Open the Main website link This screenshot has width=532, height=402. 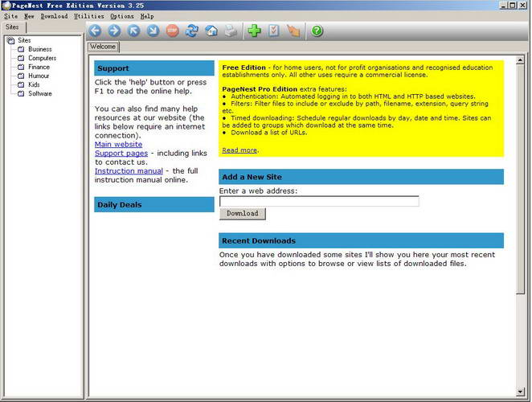[x=118, y=144]
